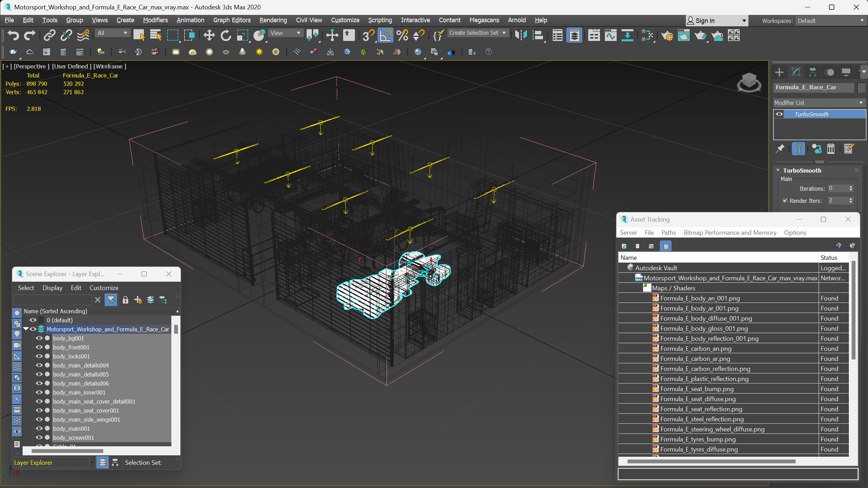
Task: Hide the body_main001 object eye
Action: click(39, 428)
